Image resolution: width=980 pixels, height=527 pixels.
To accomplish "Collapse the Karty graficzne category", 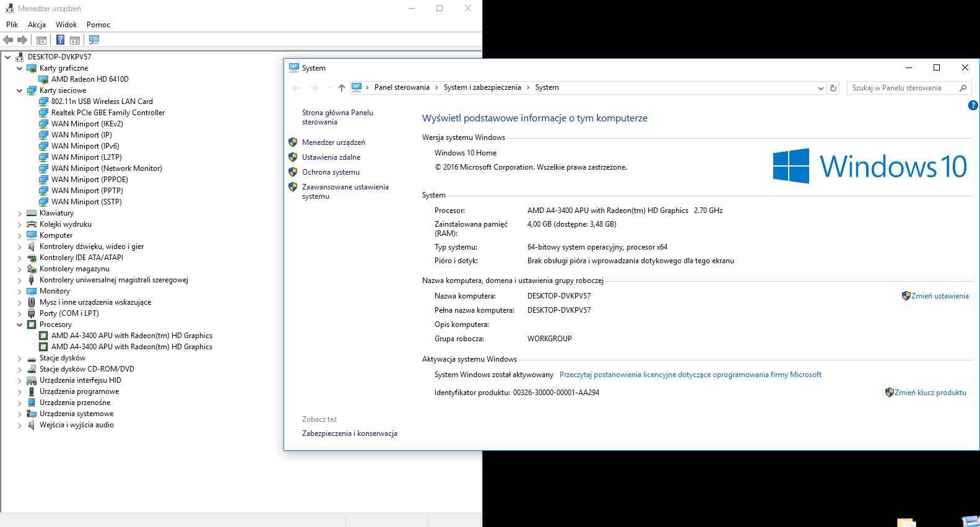I will pos(19,68).
